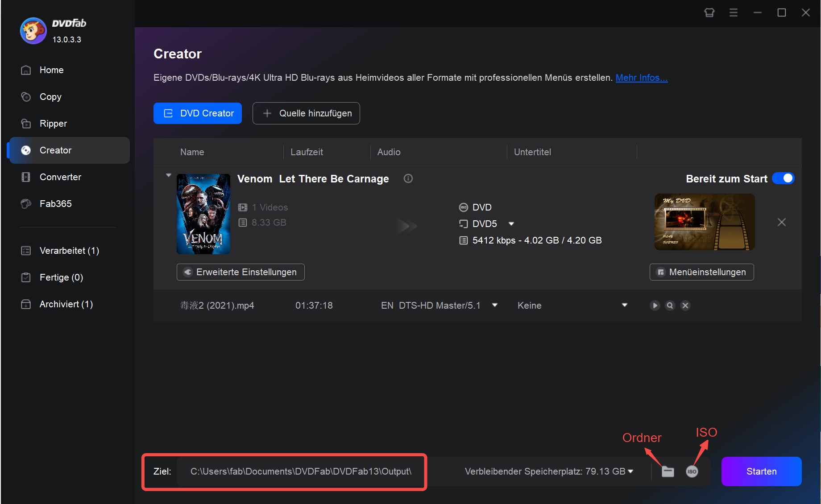Open the DTS-HD Master/5.1 audio dropdown

(495, 305)
